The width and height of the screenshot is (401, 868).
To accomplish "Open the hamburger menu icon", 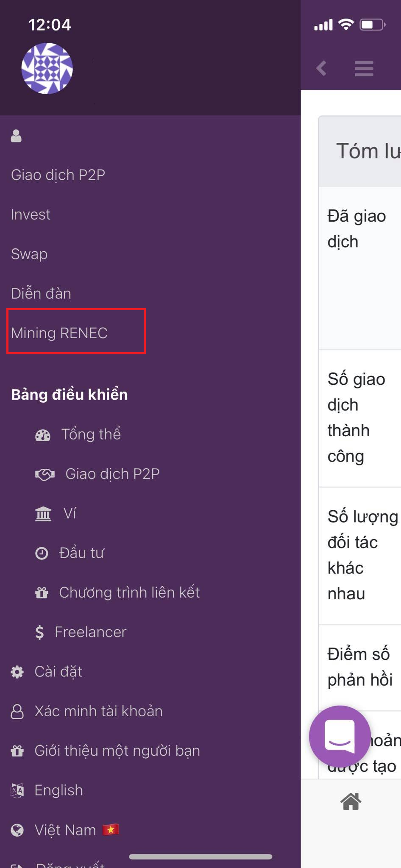I will coord(363,69).
